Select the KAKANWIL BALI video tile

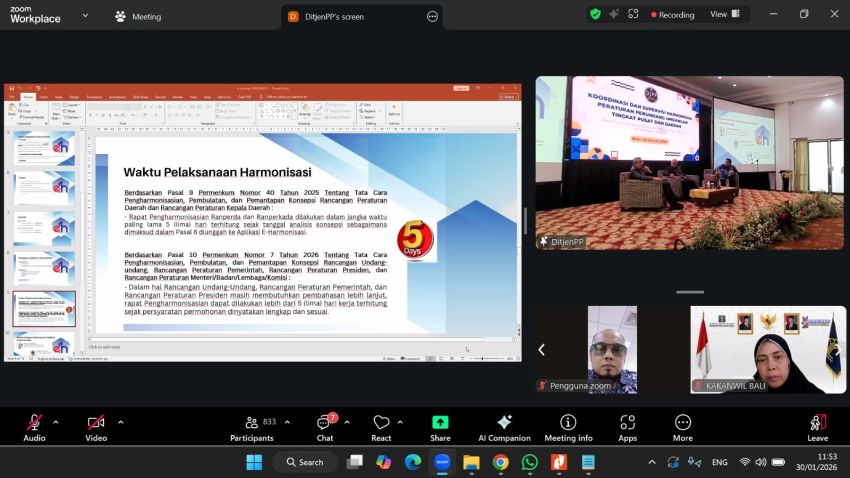[x=768, y=350]
